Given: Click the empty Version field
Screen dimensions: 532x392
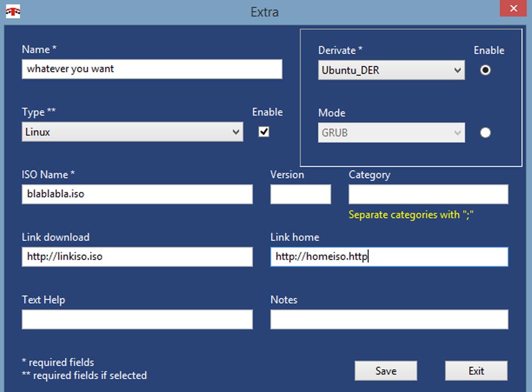Looking at the screenshot, I should point(300,194).
